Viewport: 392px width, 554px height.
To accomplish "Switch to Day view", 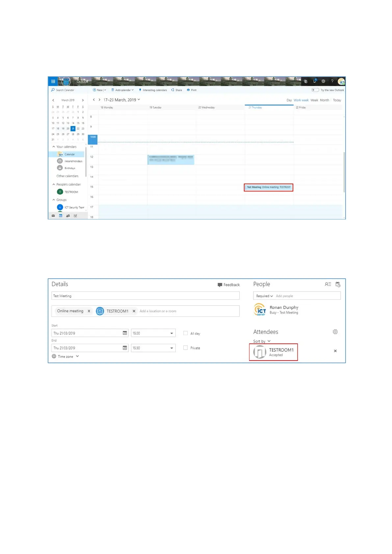I will point(289,100).
